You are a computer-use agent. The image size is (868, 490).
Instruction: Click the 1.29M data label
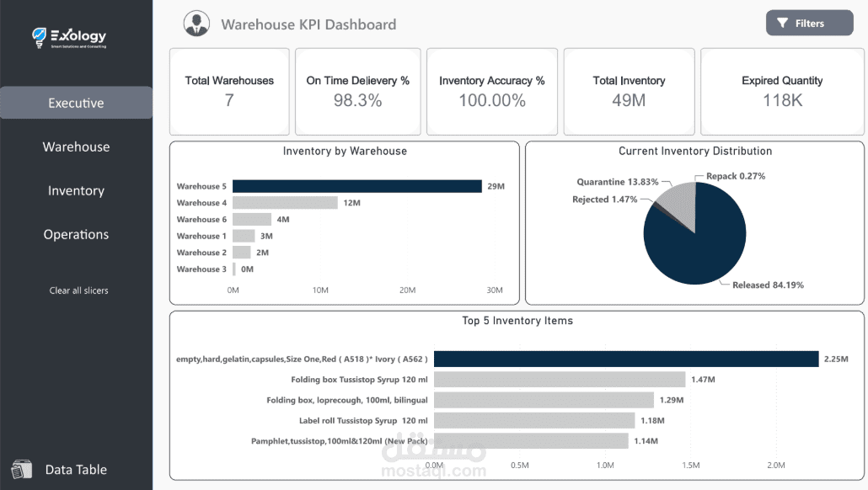(672, 400)
